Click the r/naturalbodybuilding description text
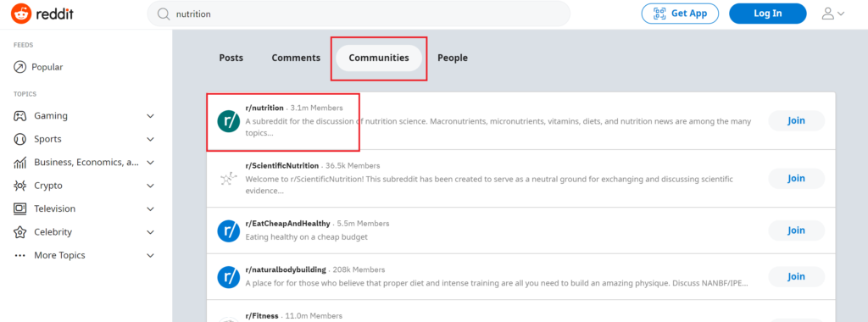 coord(497,283)
